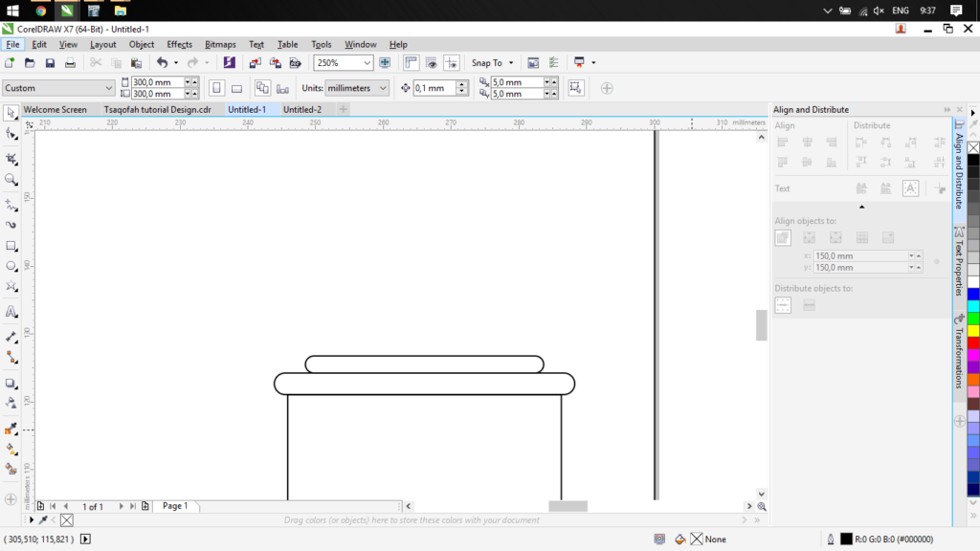Select the Zoom tool in the toolbox
Viewport: 980px width, 551px height.
click(x=11, y=180)
